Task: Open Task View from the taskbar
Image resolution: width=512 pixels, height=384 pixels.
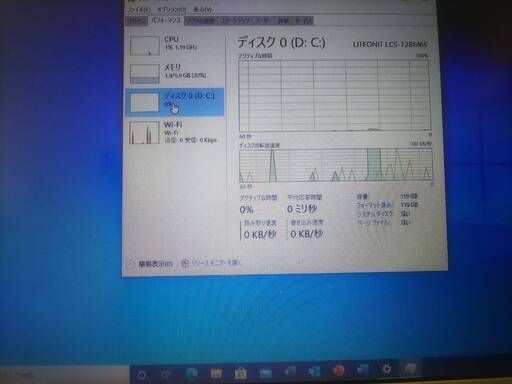Action: coord(166,374)
